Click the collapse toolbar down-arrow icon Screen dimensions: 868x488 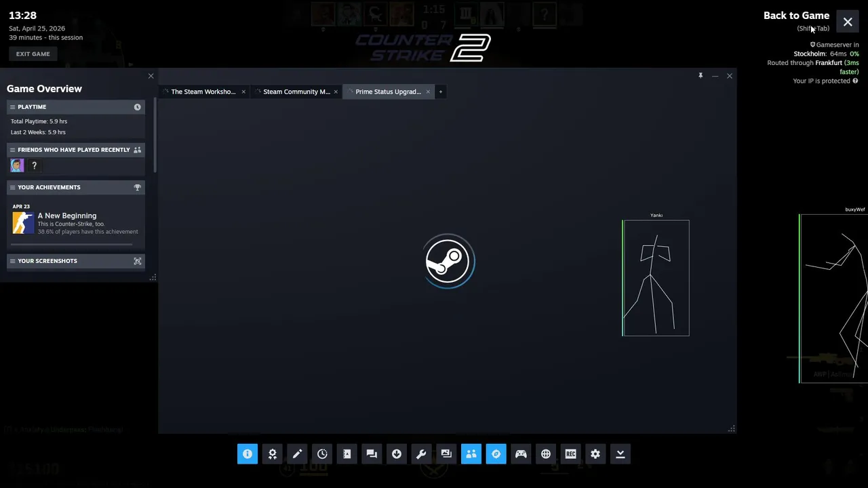(x=620, y=454)
